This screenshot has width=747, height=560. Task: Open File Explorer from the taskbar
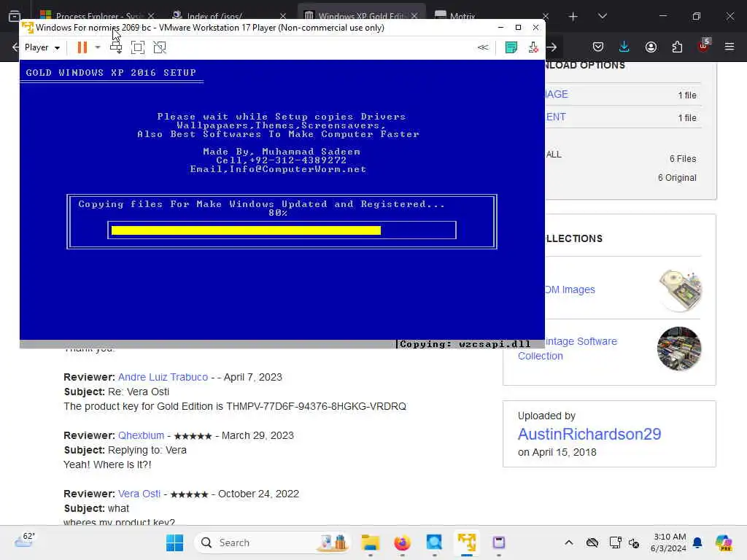(370, 542)
